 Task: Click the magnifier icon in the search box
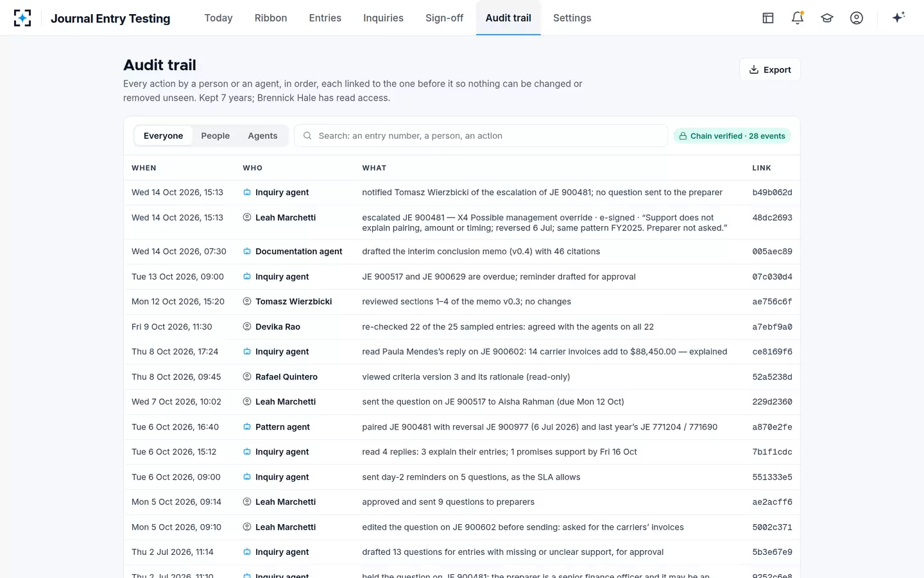tap(307, 136)
